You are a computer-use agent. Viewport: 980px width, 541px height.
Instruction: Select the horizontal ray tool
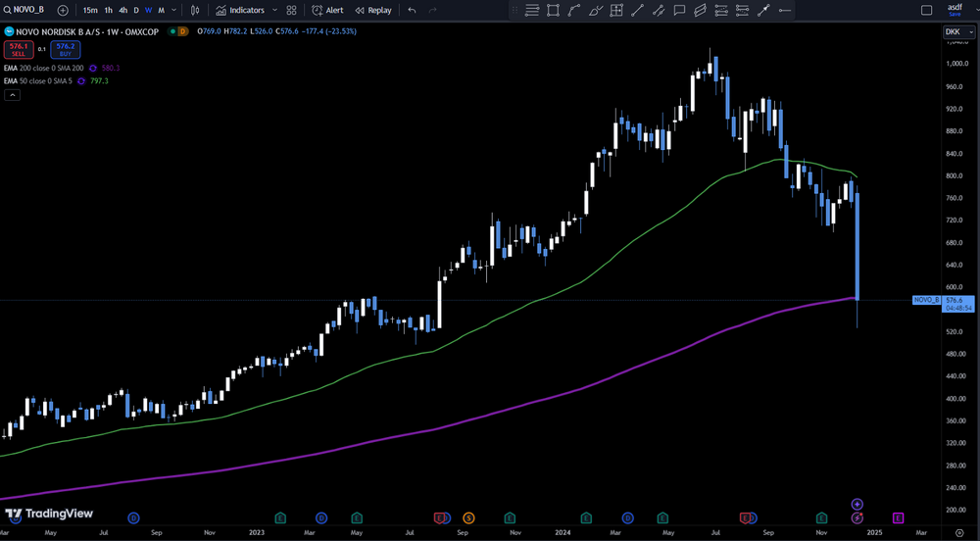[784, 10]
